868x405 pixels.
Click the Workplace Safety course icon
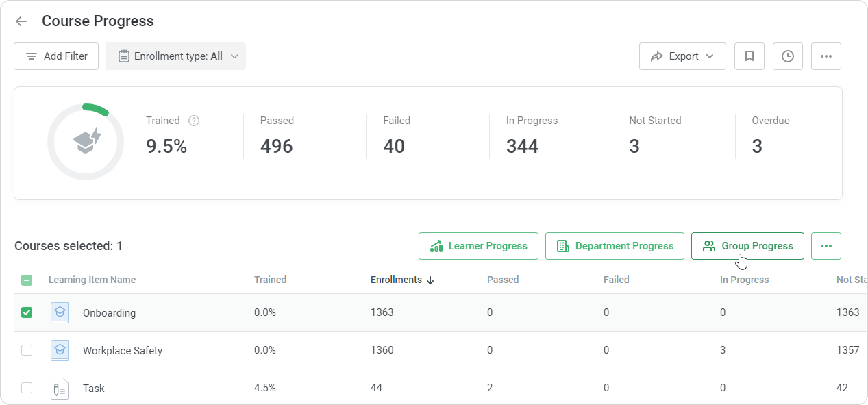(x=60, y=350)
